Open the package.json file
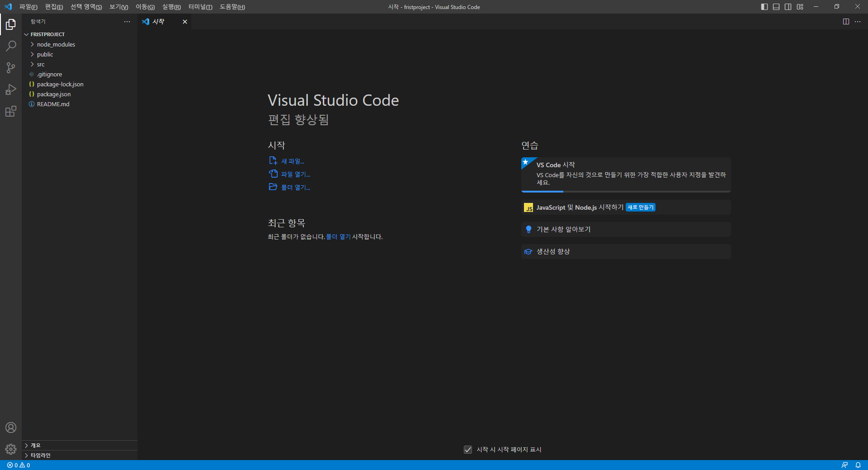This screenshot has width=868, height=470. [80, 94]
